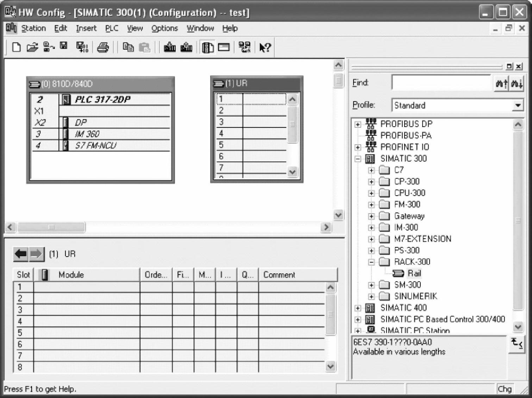Open the Edit menu

coord(61,28)
